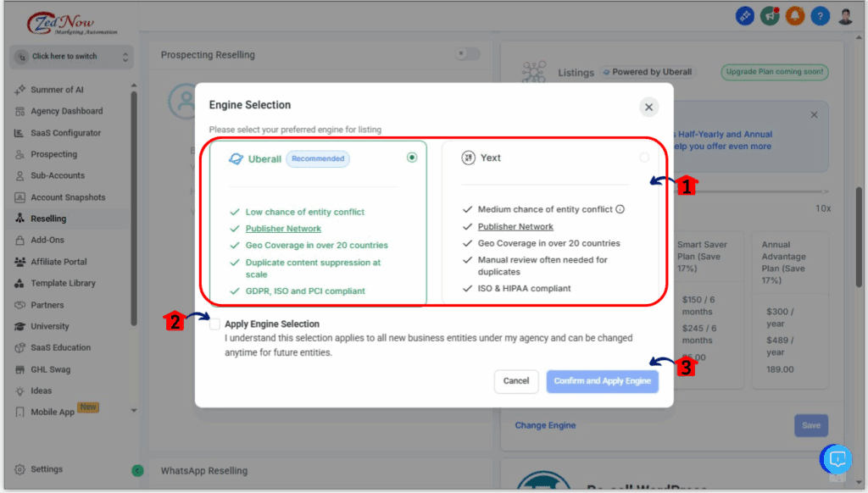Click Upgrade Plan coming soon badge

point(775,72)
